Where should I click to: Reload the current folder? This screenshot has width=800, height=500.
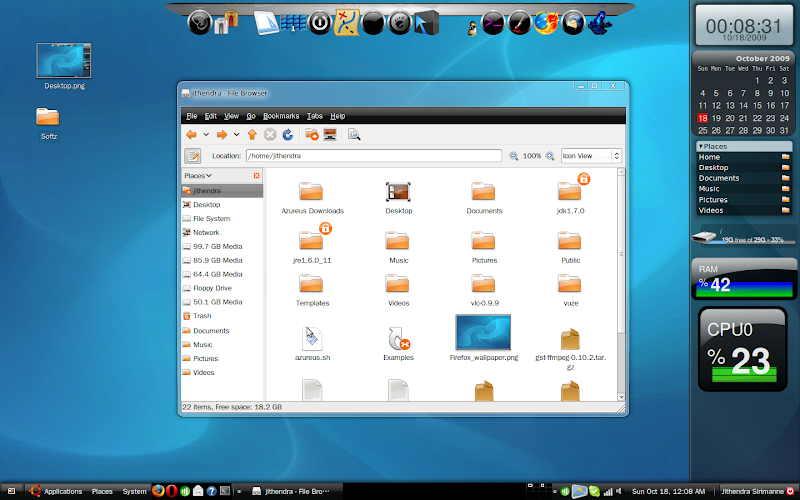(x=288, y=135)
